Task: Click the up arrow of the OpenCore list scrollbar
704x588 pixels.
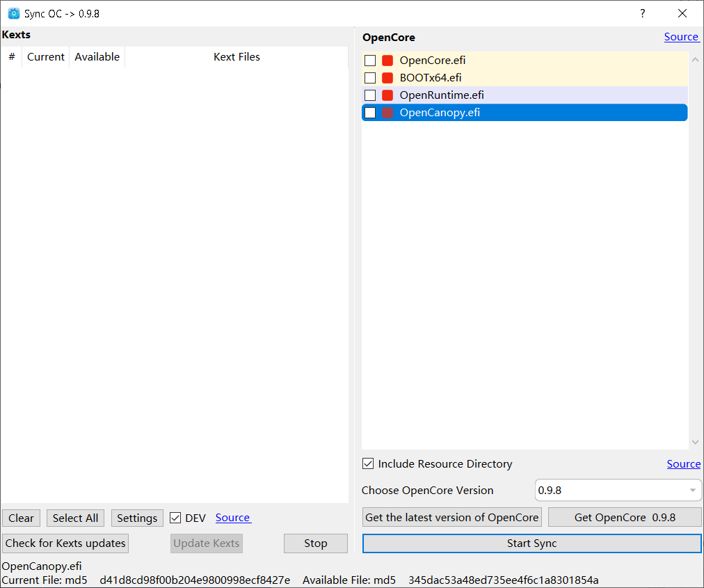Action: [695, 59]
